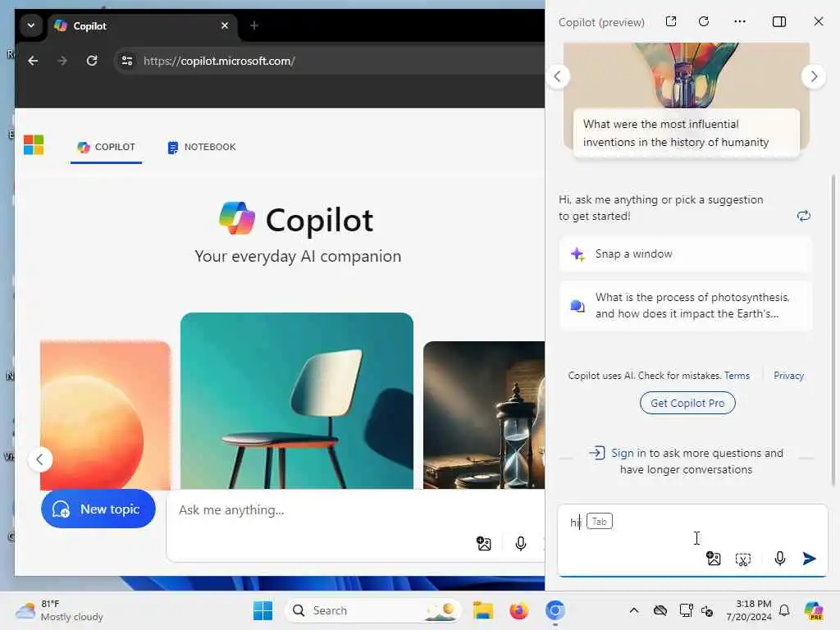The image size is (840, 630).
Task: Click the taskbar Search box
Action: pyautogui.click(x=373, y=610)
